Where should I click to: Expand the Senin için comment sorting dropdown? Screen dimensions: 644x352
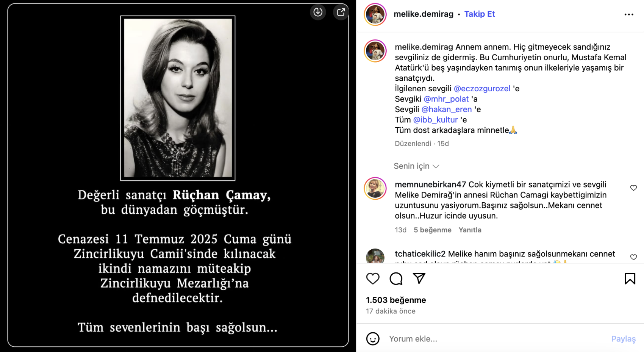416,166
